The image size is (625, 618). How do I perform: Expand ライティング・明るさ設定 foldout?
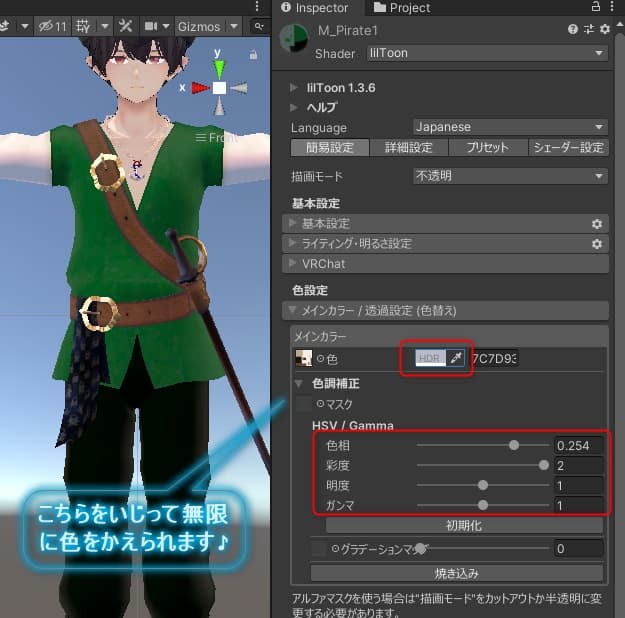click(x=445, y=244)
